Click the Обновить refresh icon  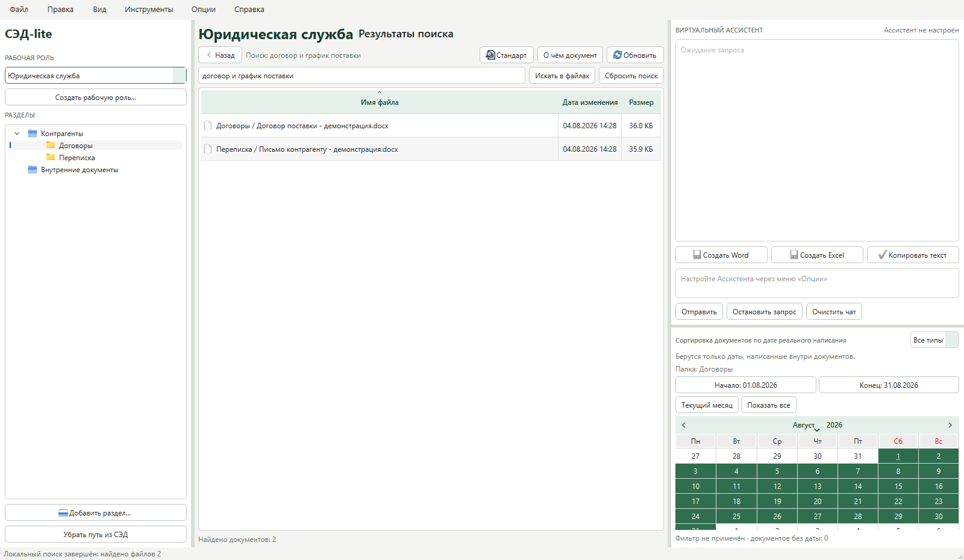coord(618,55)
